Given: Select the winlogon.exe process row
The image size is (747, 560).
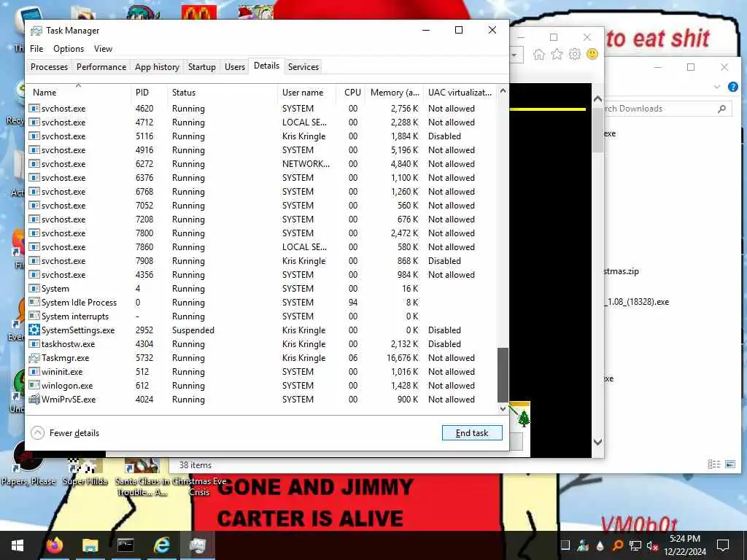Looking at the screenshot, I should click(x=263, y=386).
